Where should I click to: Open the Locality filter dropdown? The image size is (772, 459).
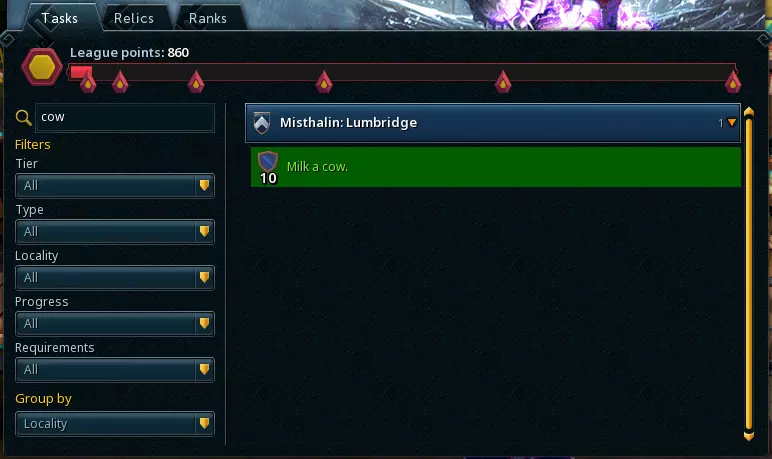115,278
